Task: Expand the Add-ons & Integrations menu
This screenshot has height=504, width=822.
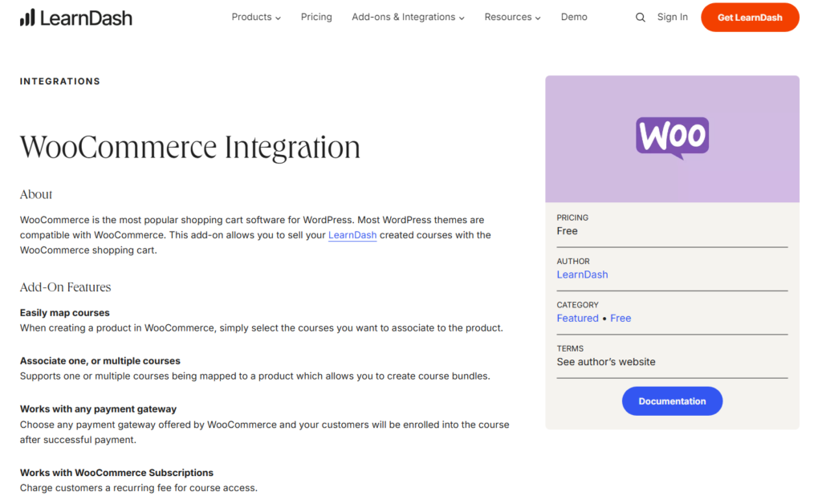Action: pos(408,18)
